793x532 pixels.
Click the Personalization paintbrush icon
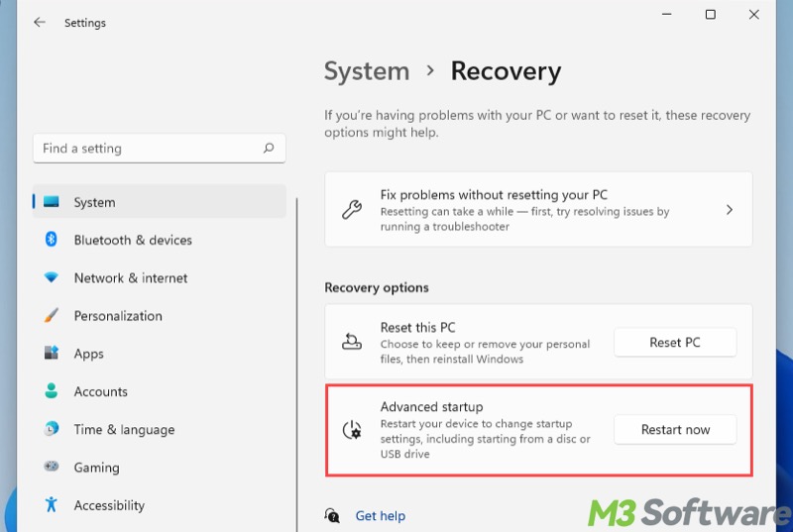52,316
